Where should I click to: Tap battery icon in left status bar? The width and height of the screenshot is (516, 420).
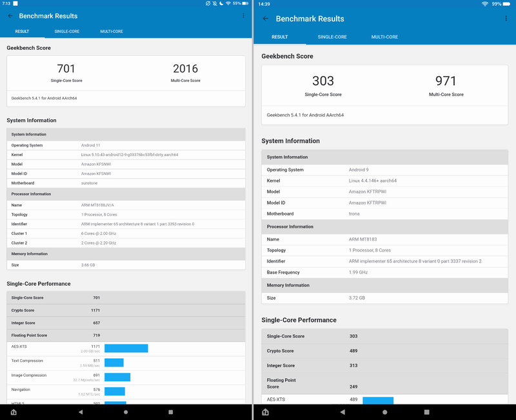[245, 3]
